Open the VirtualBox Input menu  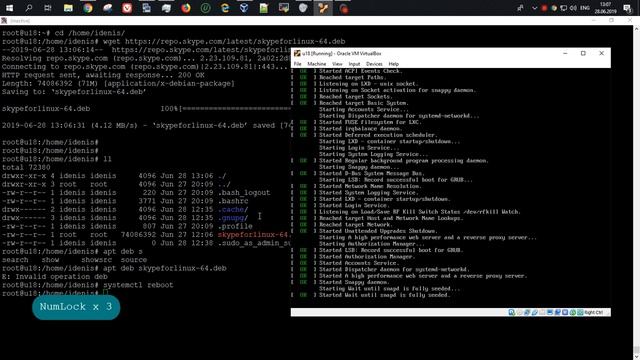(x=354, y=64)
